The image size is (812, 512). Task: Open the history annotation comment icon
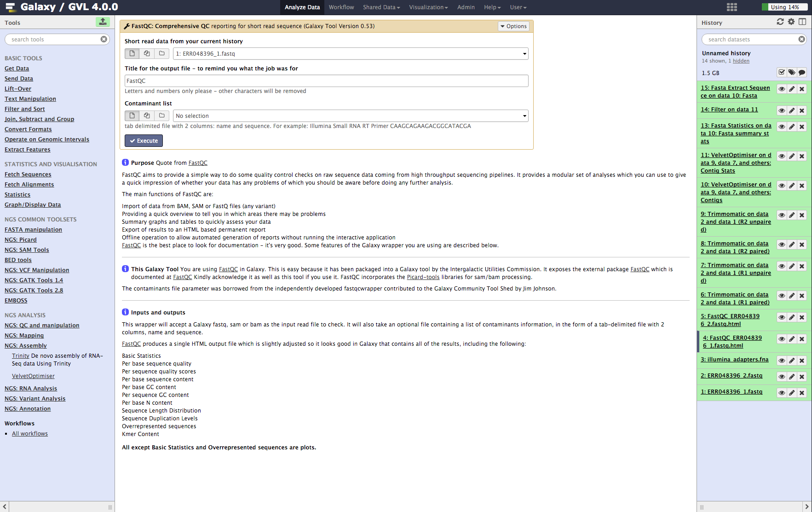point(802,72)
